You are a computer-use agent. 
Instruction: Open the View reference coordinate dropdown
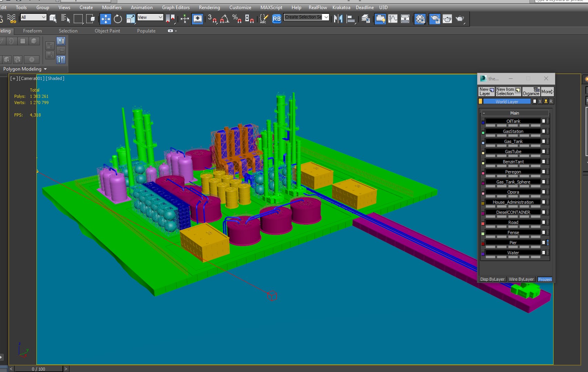150,17
